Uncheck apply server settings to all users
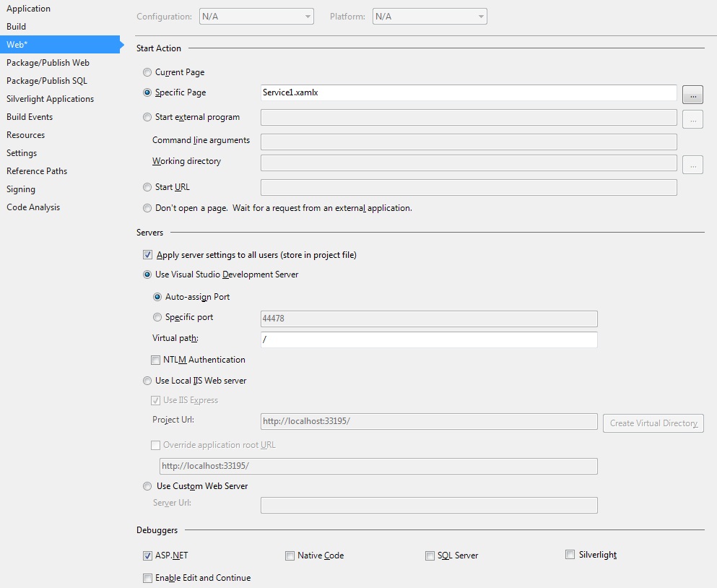Viewport: 717px width, 588px height. tap(147, 254)
